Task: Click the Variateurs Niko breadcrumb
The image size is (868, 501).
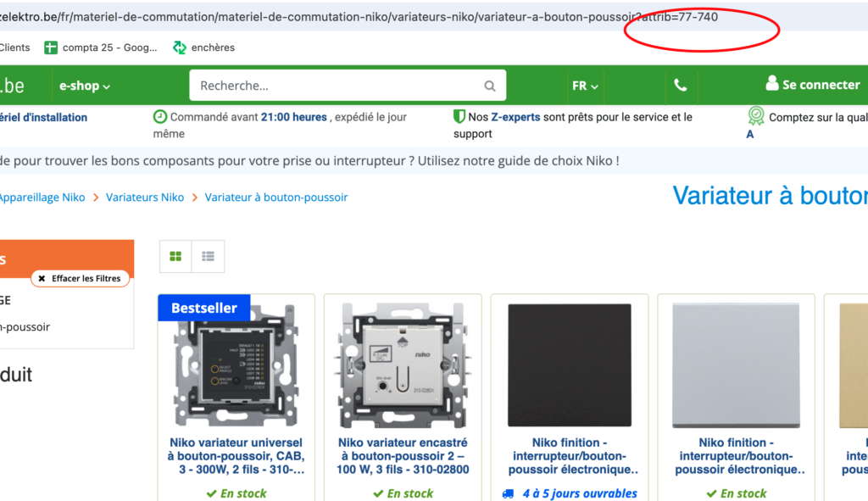Action: pos(145,197)
